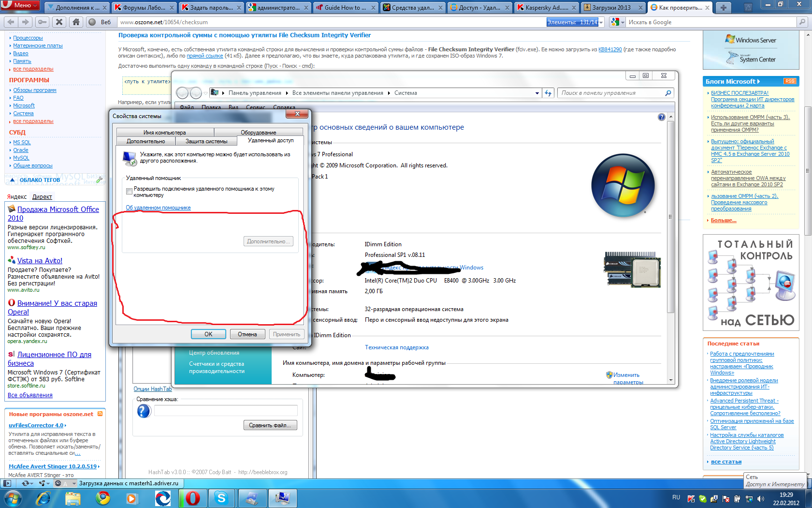Open the Opera Link sync icon in the status bar
Viewport: 812px width, 508px height.
28,483
